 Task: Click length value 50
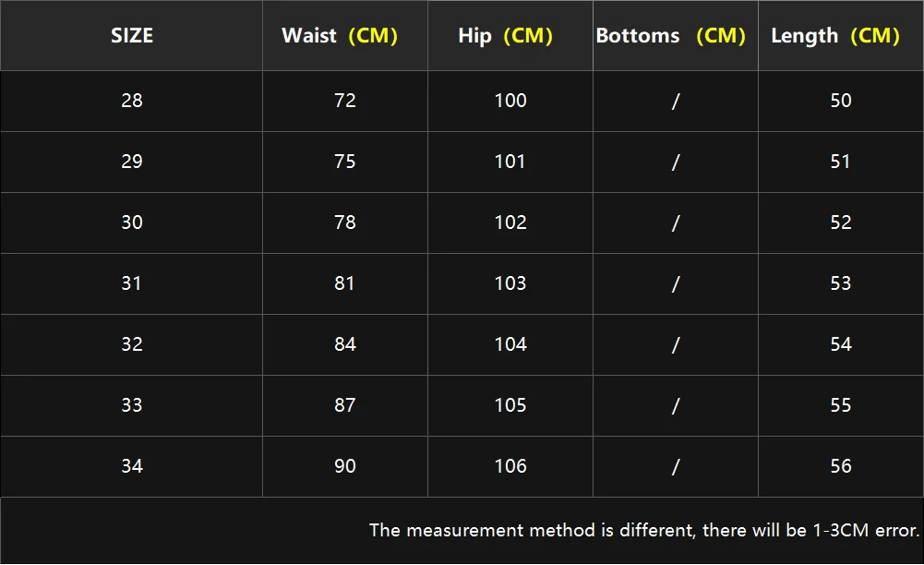pos(841,101)
